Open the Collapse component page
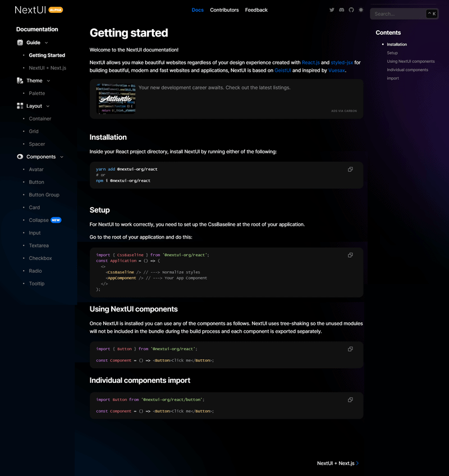 pos(39,220)
